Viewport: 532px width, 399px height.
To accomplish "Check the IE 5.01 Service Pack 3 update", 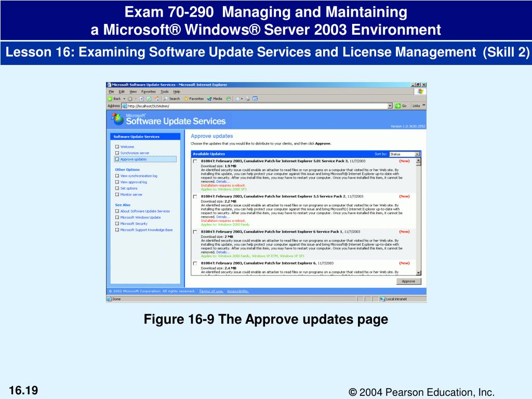I will coord(195,162).
